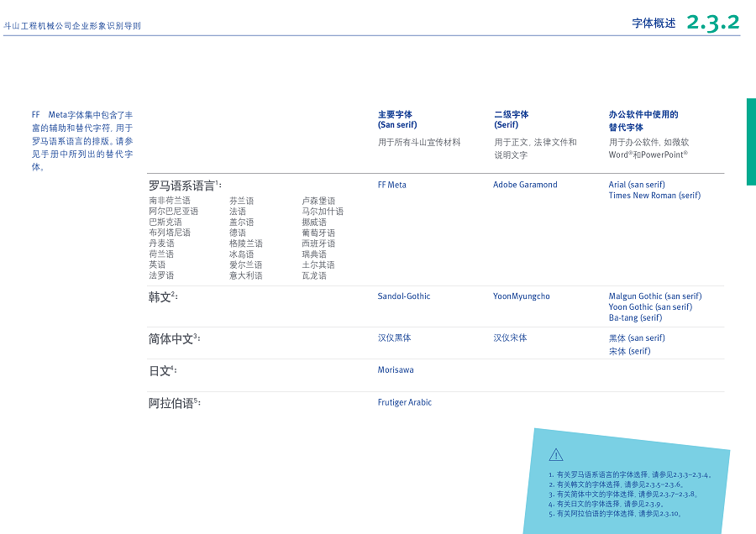
Task: Click the '罗马语系语言' row label
Action: pyautogui.click(x=185, y=186)
